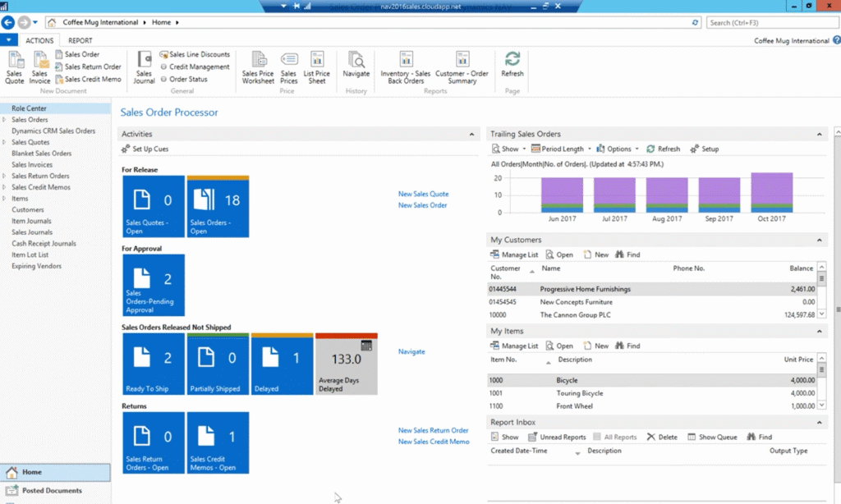Open the Average Days Delayed tile

coord(347,364)
